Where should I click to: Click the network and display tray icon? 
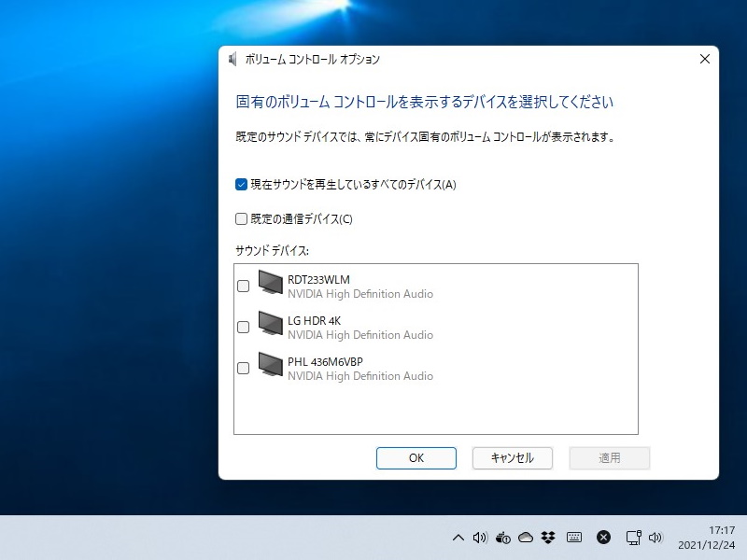click(632, 538)
